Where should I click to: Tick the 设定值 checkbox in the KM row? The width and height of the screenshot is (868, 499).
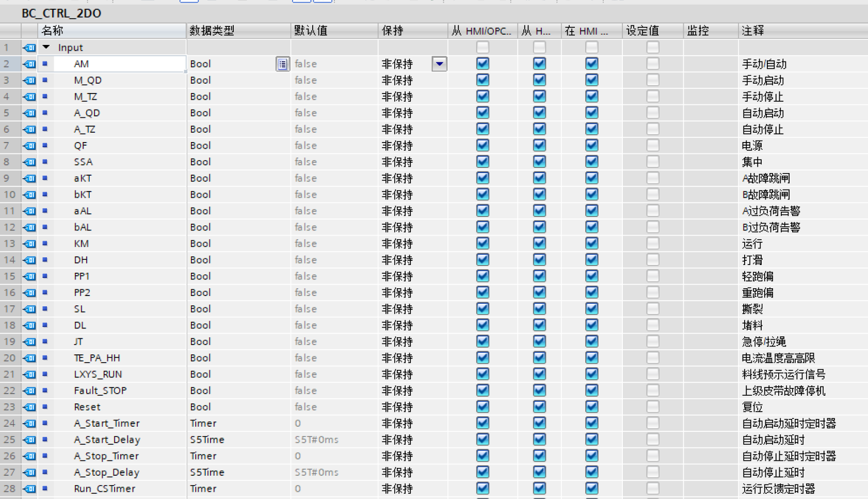(x=653, y=243)
